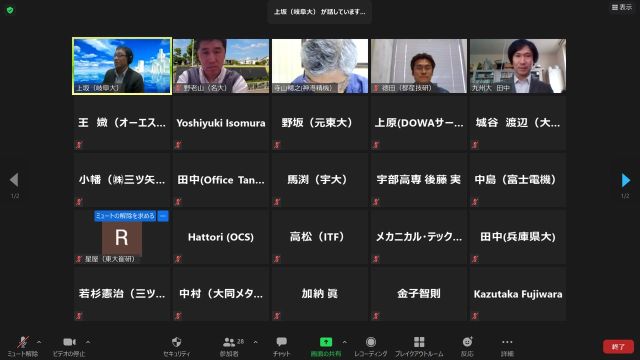Go to next page of participants arrow
The width and height of the screenshot is (640, 360).
(x=625, y=180)
